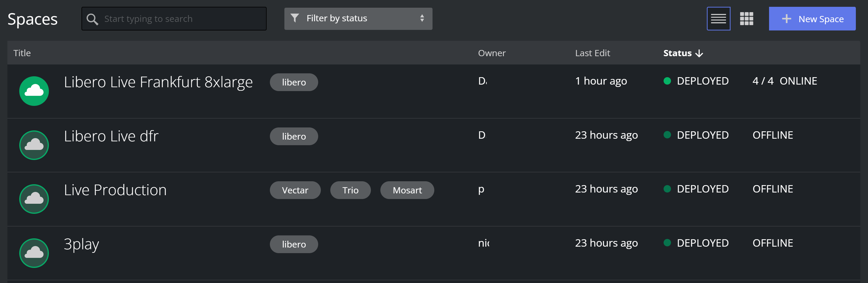Click the cloud icon for 3play

(x=34, y=253)
